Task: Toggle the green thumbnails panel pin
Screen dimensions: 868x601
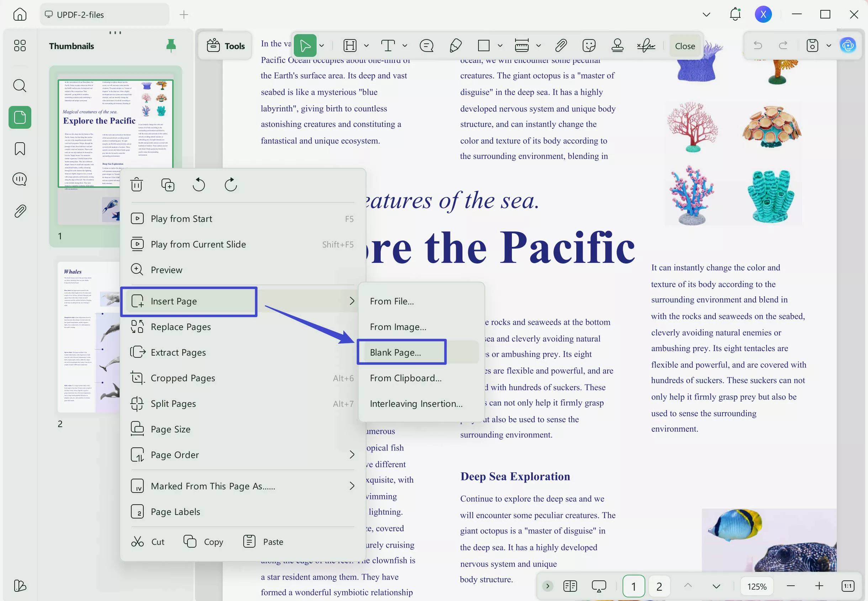Action: click(x=171, y=46)
